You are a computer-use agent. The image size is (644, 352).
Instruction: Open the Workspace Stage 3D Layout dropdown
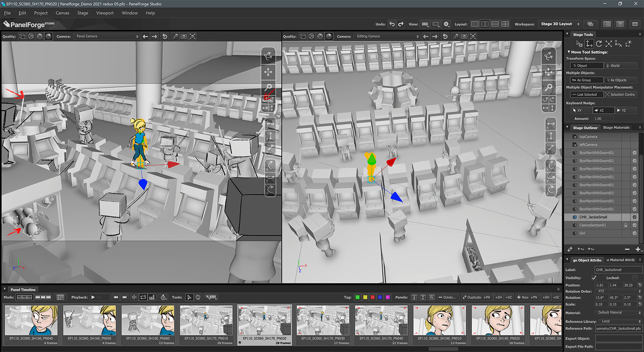click(x=560, y=24)
